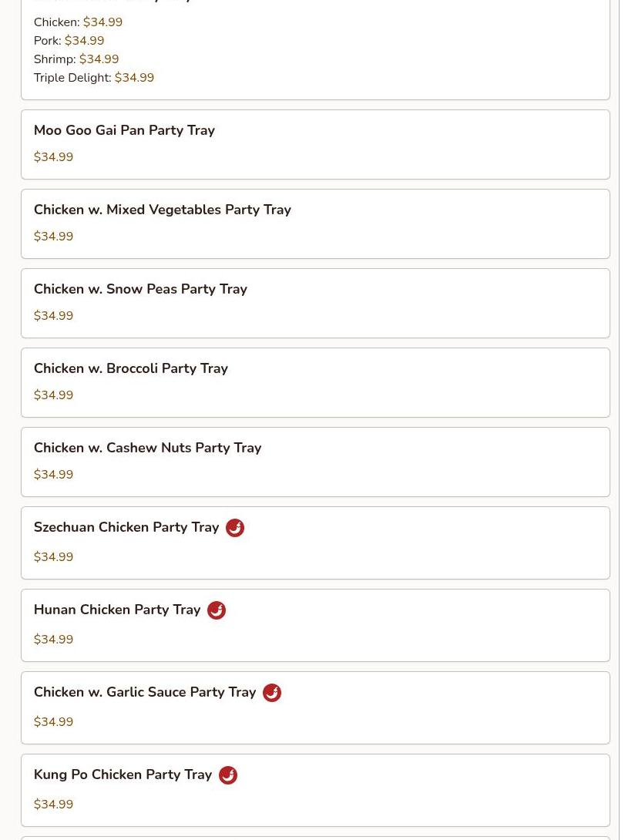Click spicy icon beside Szechuan Chicken Party Tray

[x=235, y=528]
